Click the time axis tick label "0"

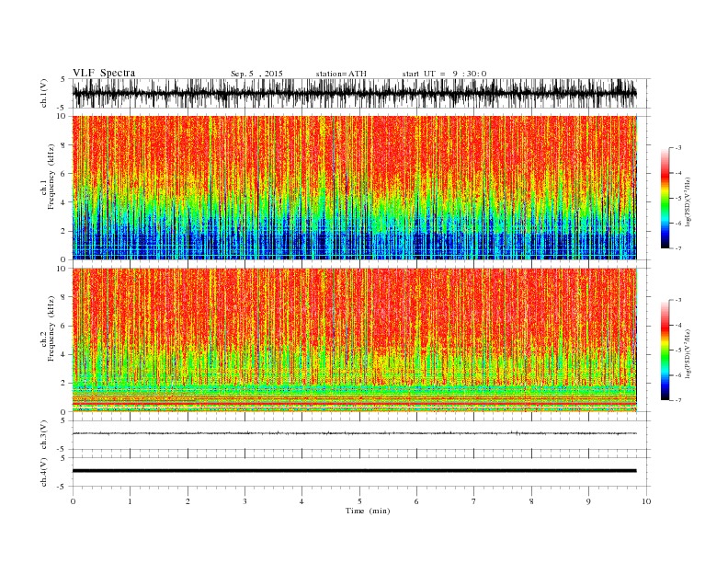(73, 501)
